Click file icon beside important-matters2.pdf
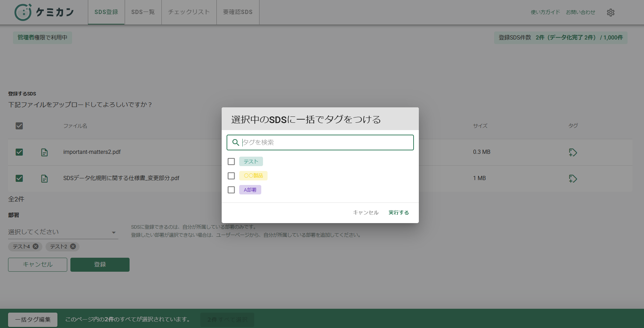 tap(44, 152)
